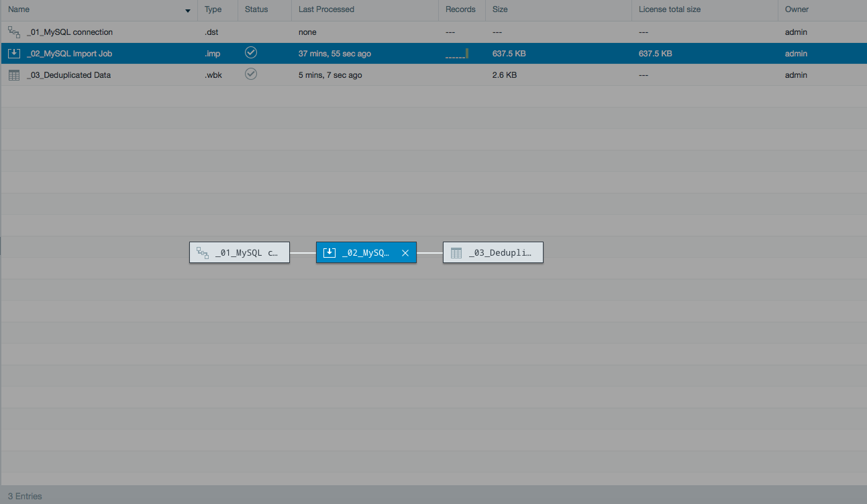The height and width of the screenshot is (504, 867).
Task: Sort by the Records column header
Action: (x=460, y=9)
